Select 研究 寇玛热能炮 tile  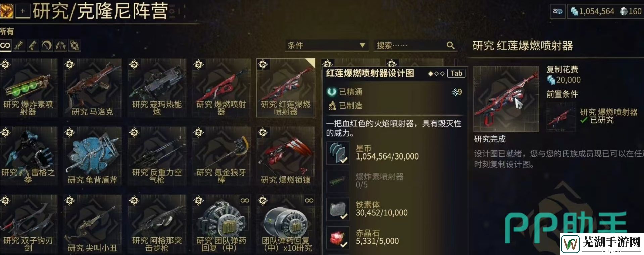(157, 87)
